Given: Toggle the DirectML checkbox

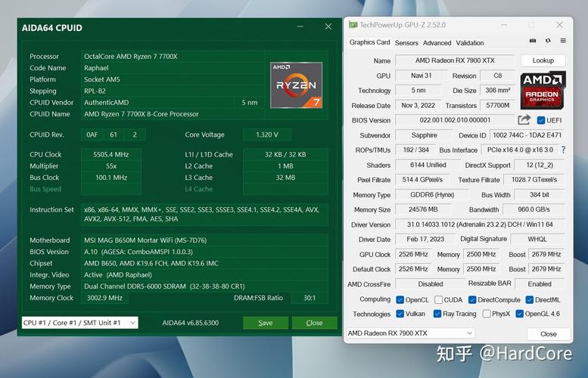Looking at the screenshot, I should point(530,299).
